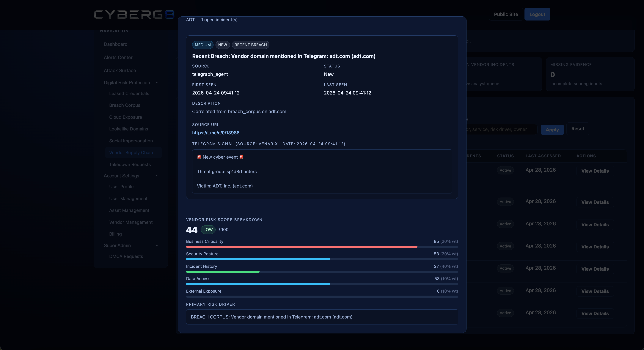
Task: Click the Public Site button
Action: click(x=506, y=14)
